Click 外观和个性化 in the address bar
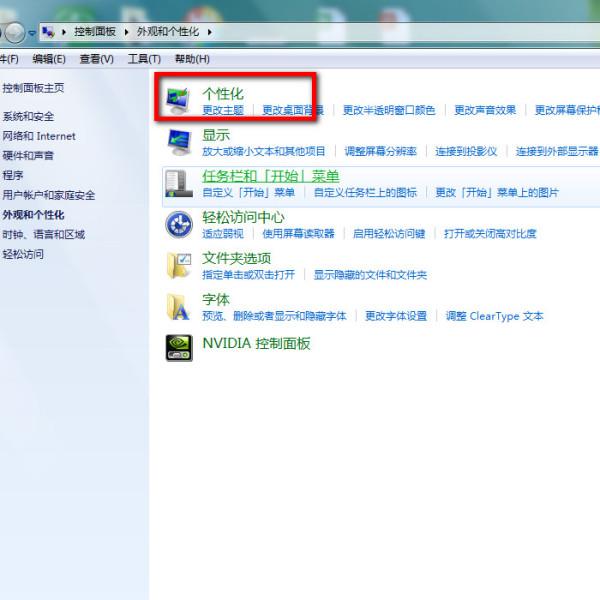 [x=168, y=32]
